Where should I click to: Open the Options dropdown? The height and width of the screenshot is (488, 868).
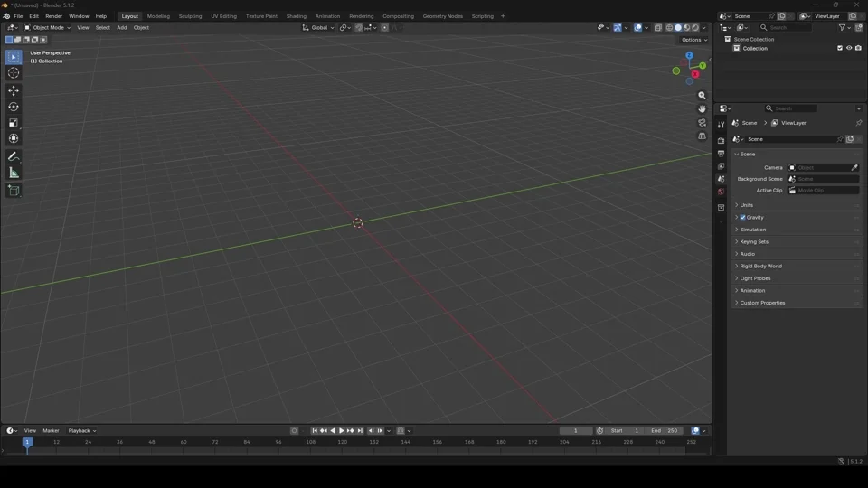pyautogui.click(x=694, y=40)
